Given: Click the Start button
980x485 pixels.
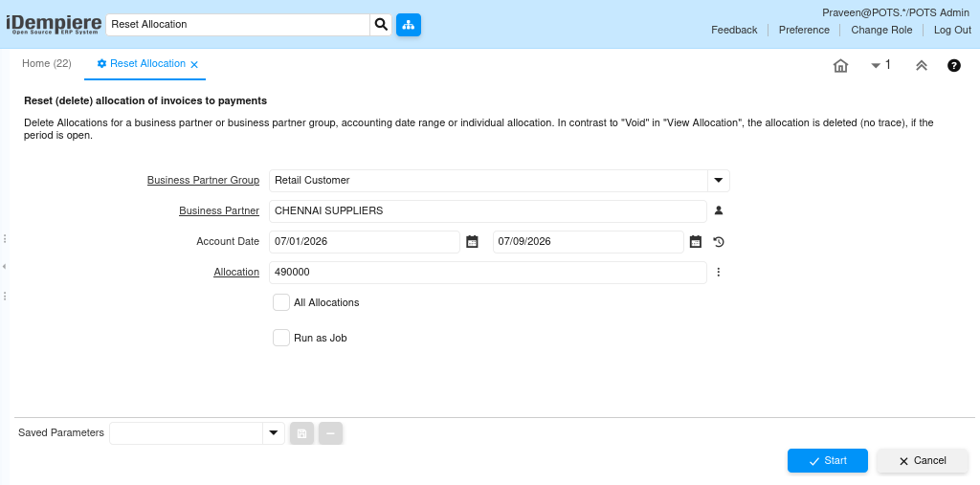Looking at the screenshot, I should pos(828,461).
